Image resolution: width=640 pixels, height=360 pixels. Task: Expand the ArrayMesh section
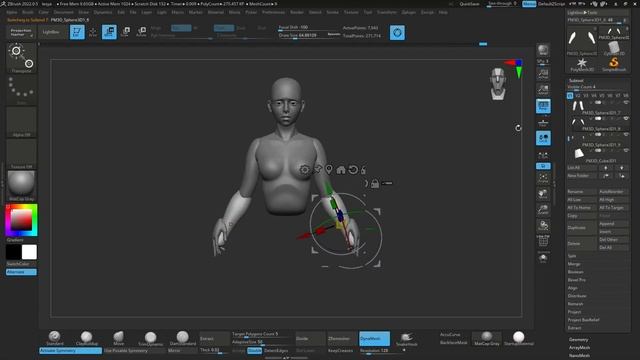[x=579, y=348]
